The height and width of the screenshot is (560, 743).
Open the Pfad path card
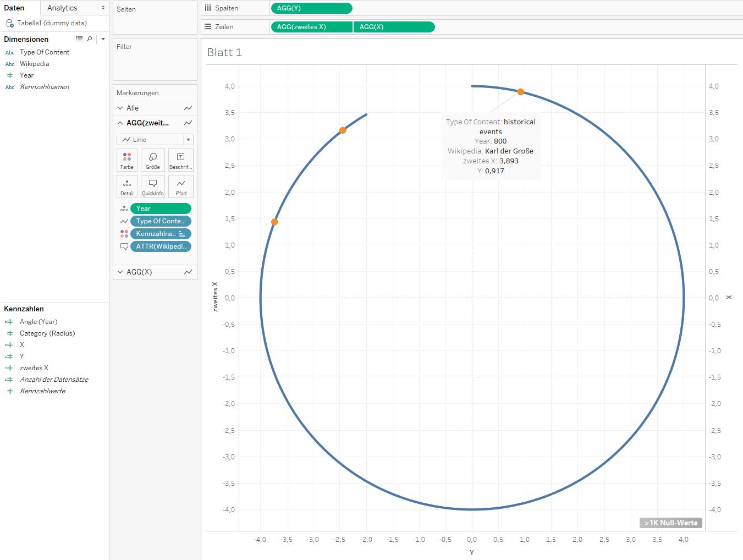point(181,186)
